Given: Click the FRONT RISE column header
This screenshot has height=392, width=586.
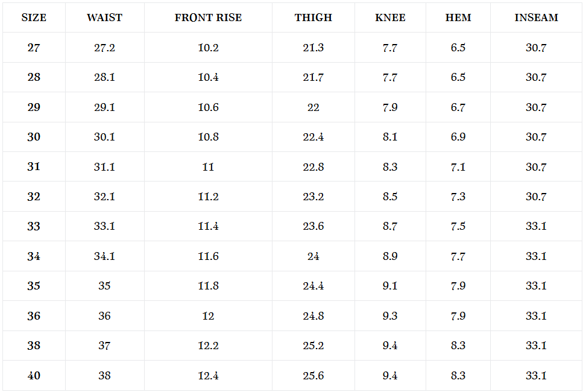Looking at the screenshot, I should pos(208,17).
